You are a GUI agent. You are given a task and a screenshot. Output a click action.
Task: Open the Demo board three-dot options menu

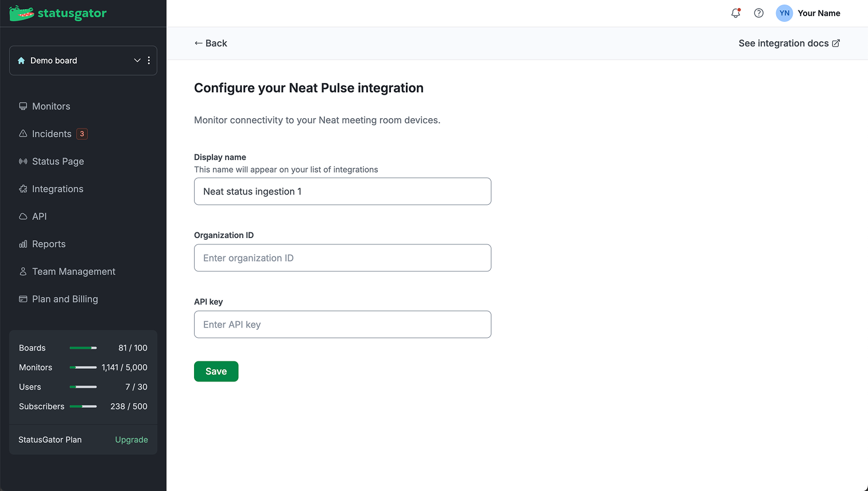[149, 61]
